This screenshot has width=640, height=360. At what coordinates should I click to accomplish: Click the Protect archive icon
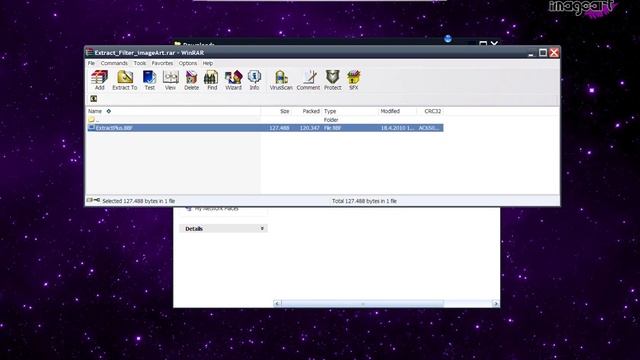click(x=333, y=80)
